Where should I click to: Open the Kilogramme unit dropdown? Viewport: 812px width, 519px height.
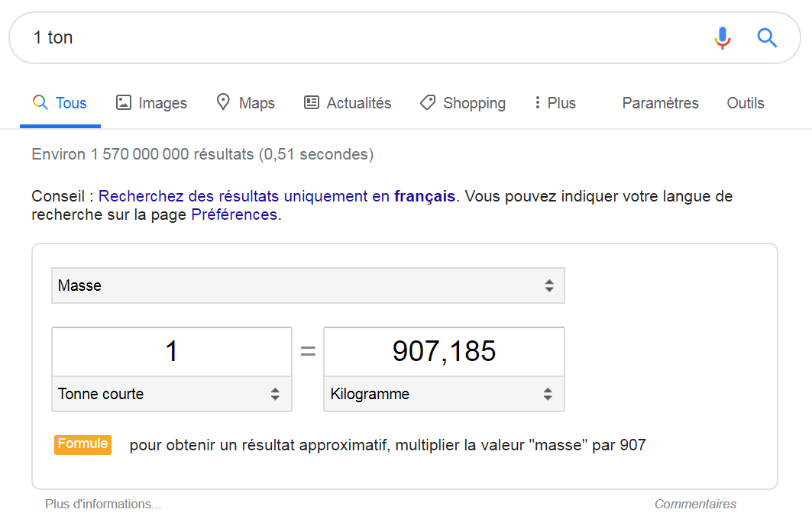444,395
